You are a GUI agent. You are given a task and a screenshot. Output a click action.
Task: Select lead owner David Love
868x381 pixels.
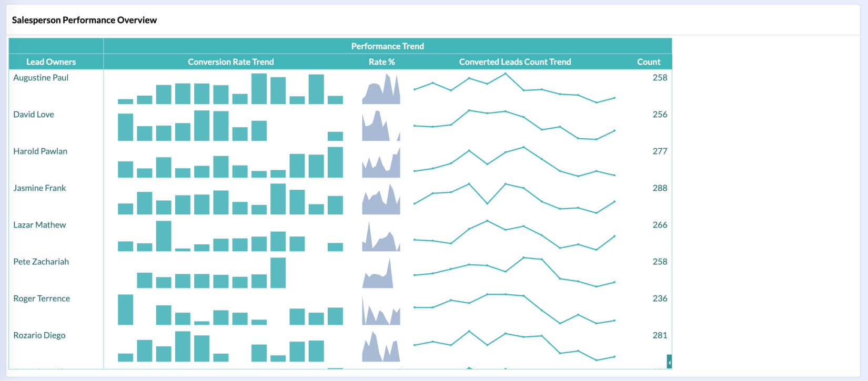34,114
